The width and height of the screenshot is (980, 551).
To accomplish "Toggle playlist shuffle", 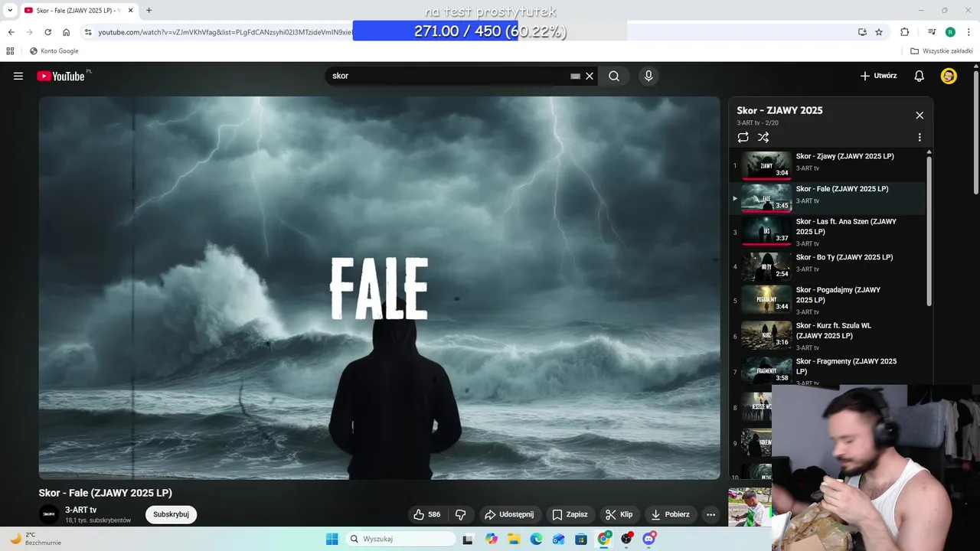I will tap(763, 137).
